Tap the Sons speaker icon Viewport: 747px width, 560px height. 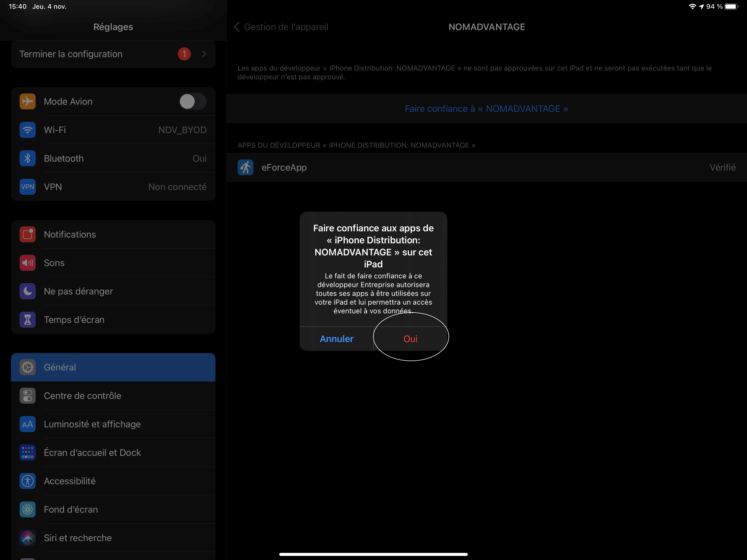tap(28, 263)
